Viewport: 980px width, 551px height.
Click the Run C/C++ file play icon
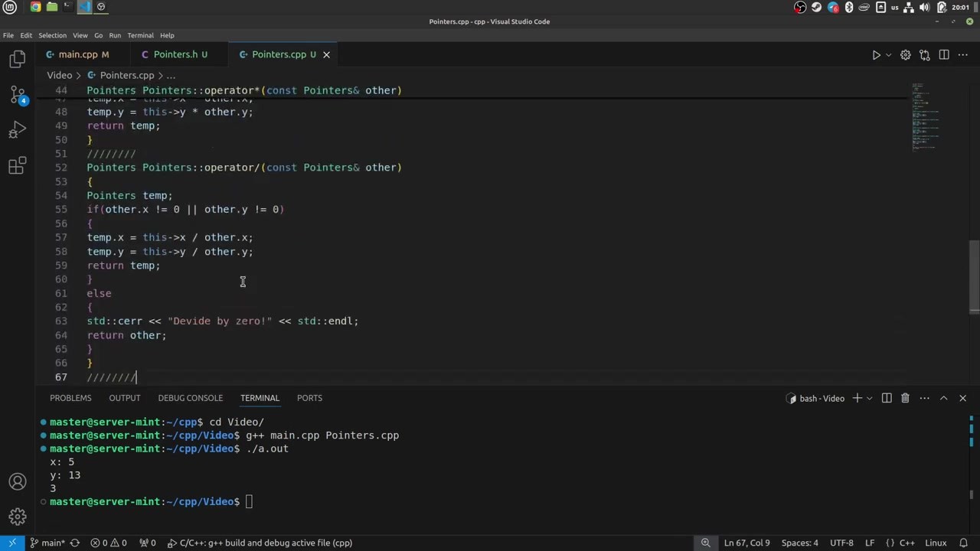[876, 55]
